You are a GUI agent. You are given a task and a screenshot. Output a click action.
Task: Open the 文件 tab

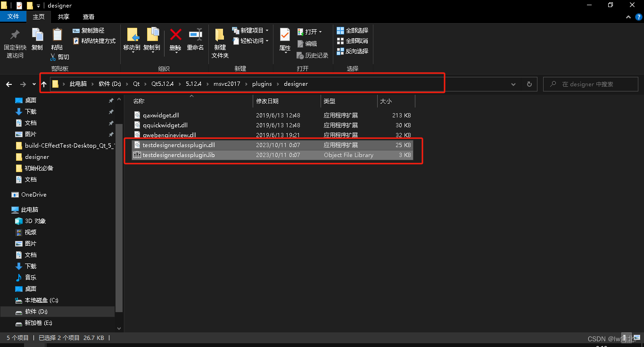(13, 17)
